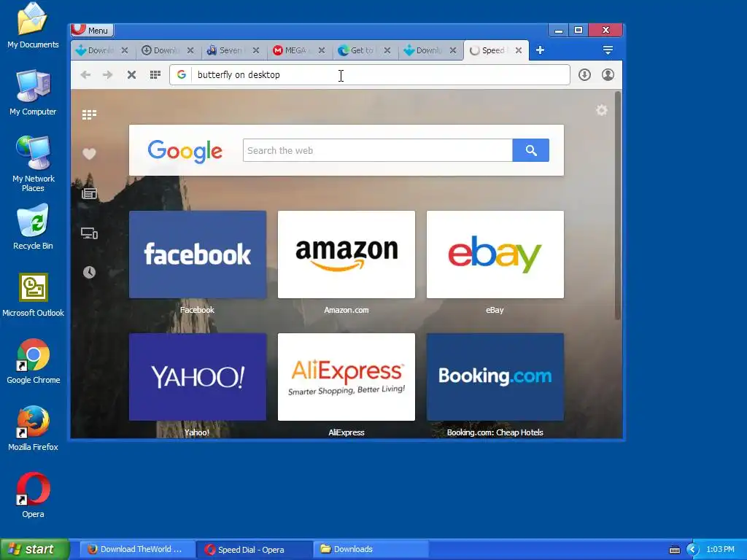Open Bookmarks heart icon in sidebar
This screenshot has width=747, height=560.
[89, 154]
